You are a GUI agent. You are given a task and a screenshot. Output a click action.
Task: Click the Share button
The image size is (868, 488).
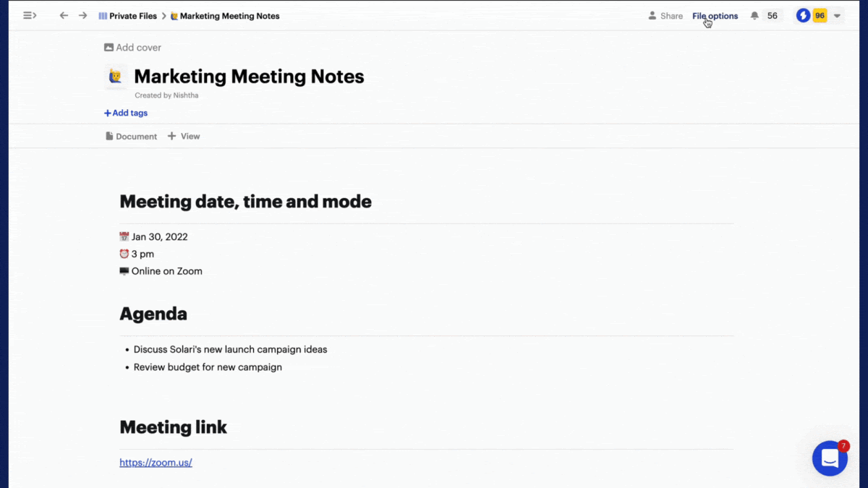pyautogui.click(x=665, y=16)
